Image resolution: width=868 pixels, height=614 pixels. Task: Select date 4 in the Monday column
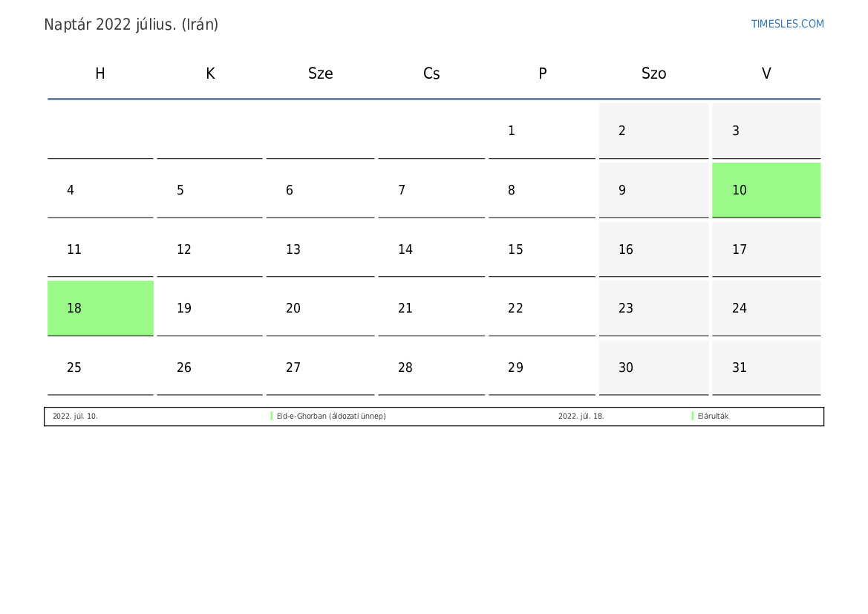(71, 190)
